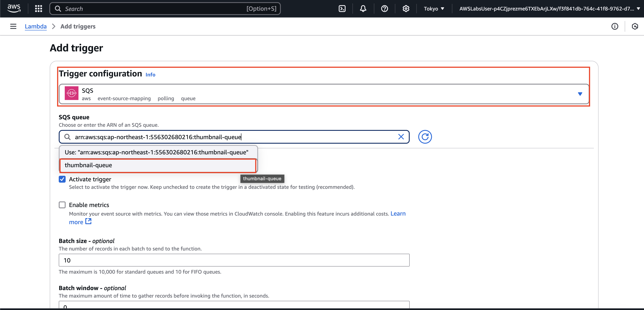The height and width of the screenshot is (310, 644).
Task: Open the Tokyo region selector
Action: pos(434,9)
